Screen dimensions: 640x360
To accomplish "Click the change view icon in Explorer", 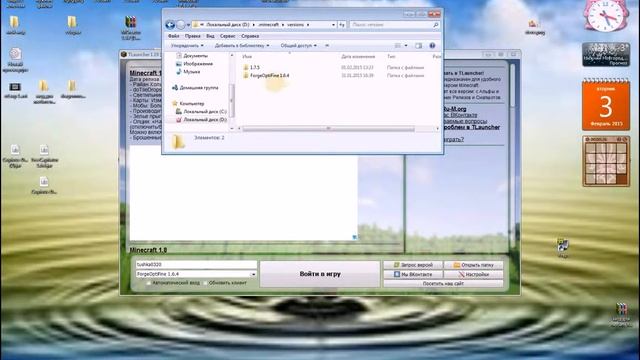I will (398, 46).
